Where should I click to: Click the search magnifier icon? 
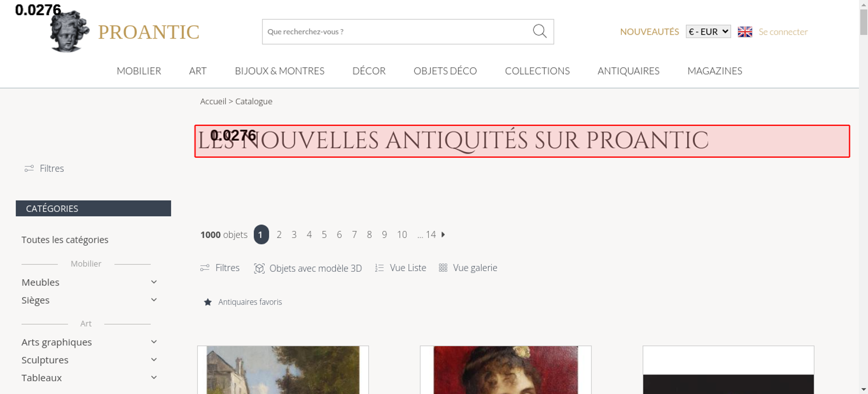pyautogui.click(x=539, y=31)
